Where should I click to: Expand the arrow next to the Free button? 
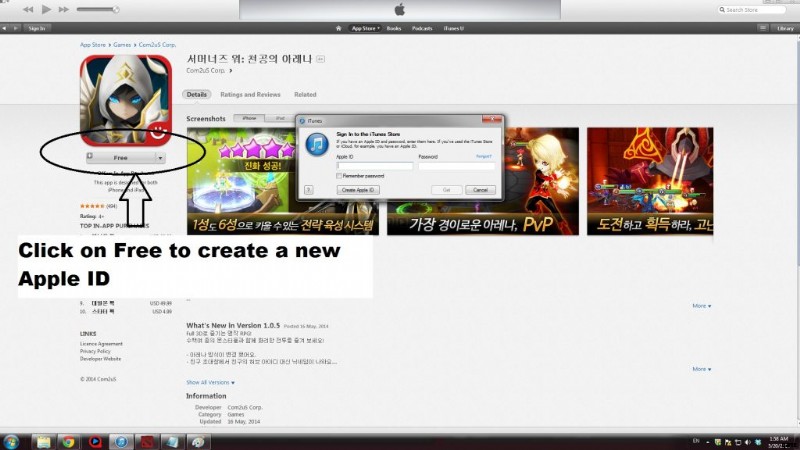pos(159,157)
